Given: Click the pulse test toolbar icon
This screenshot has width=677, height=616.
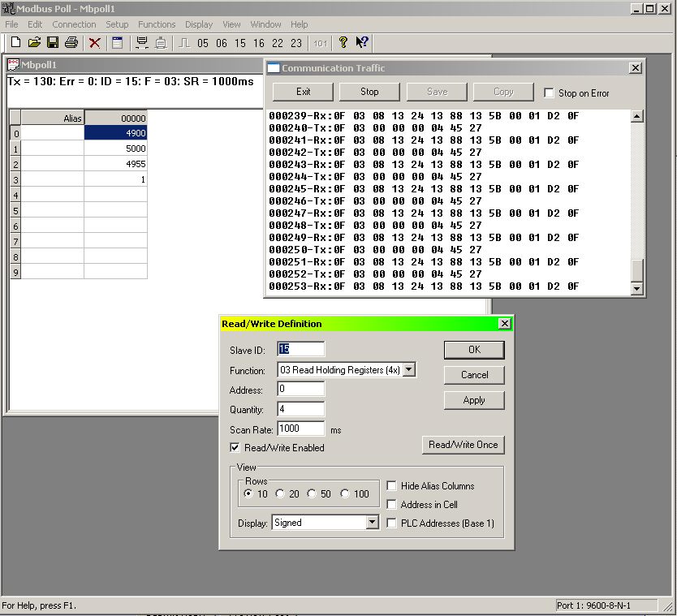Looking at the screenshot, I should 184,43.
